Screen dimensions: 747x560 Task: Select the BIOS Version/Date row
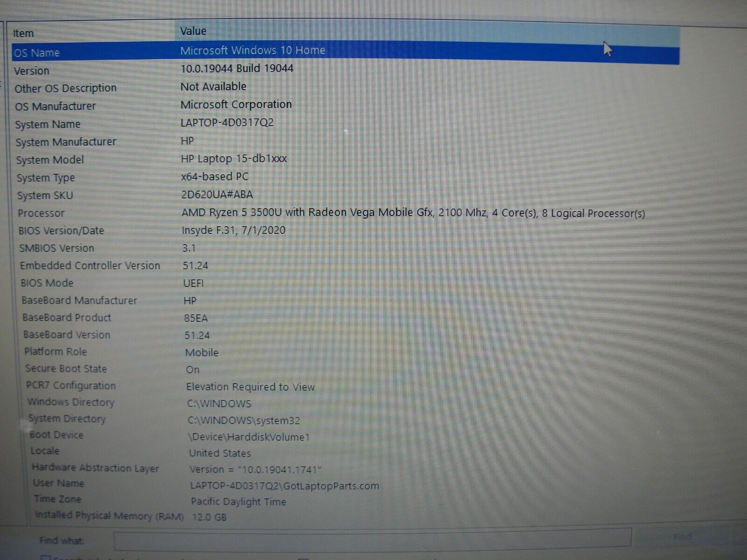[x=61, y=231]
